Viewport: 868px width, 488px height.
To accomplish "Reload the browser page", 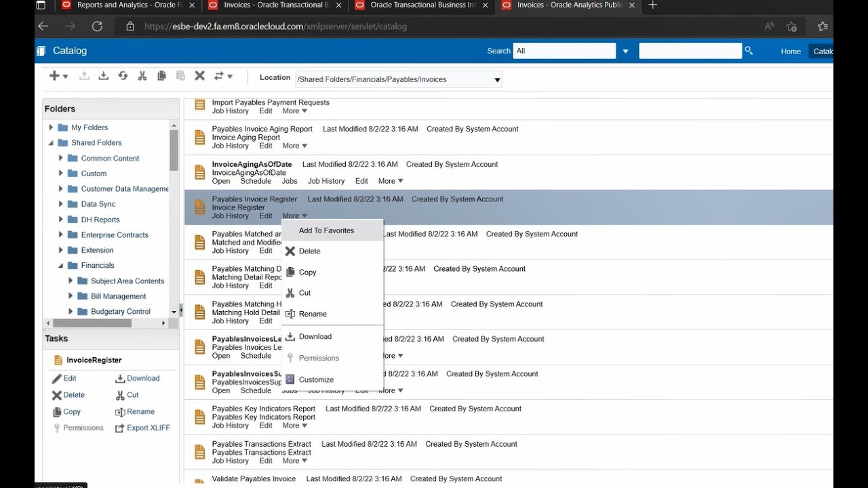I will [97, 26].
